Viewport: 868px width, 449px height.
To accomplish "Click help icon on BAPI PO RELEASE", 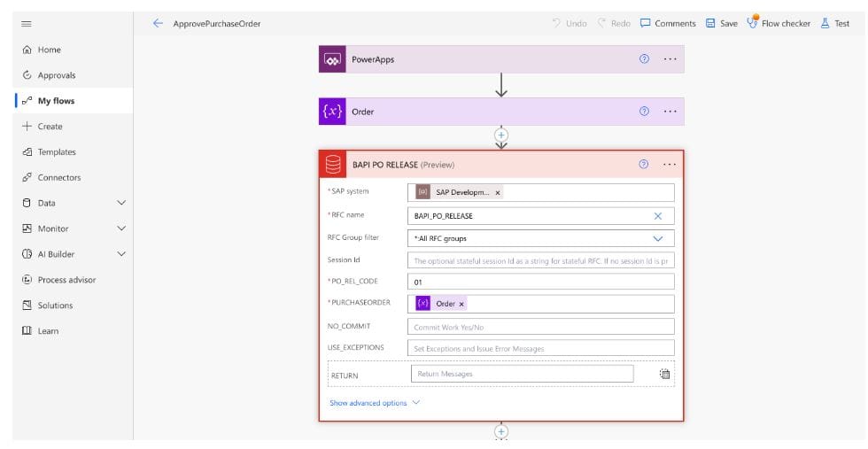I will (x=644, y=164).
